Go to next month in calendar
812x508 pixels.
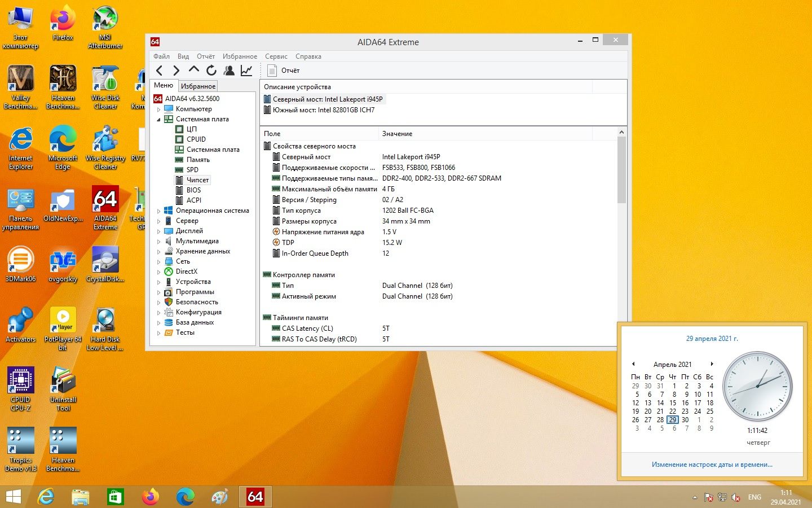[x=712, y=364]
